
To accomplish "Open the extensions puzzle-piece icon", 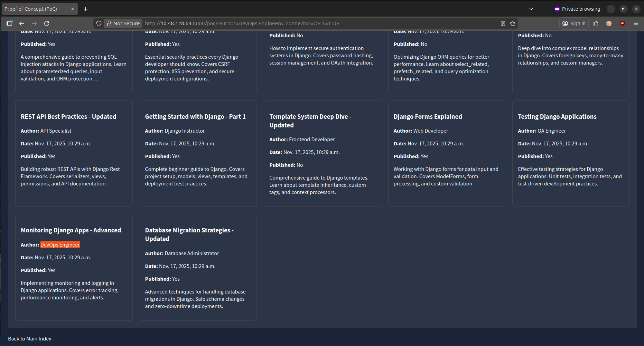I will point(596,23).
